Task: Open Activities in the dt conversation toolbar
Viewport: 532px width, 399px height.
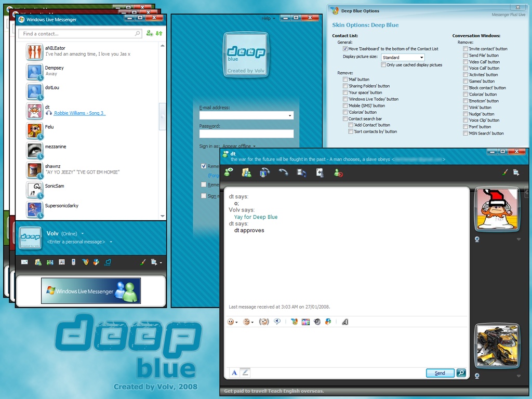Action: pos(301,172)
